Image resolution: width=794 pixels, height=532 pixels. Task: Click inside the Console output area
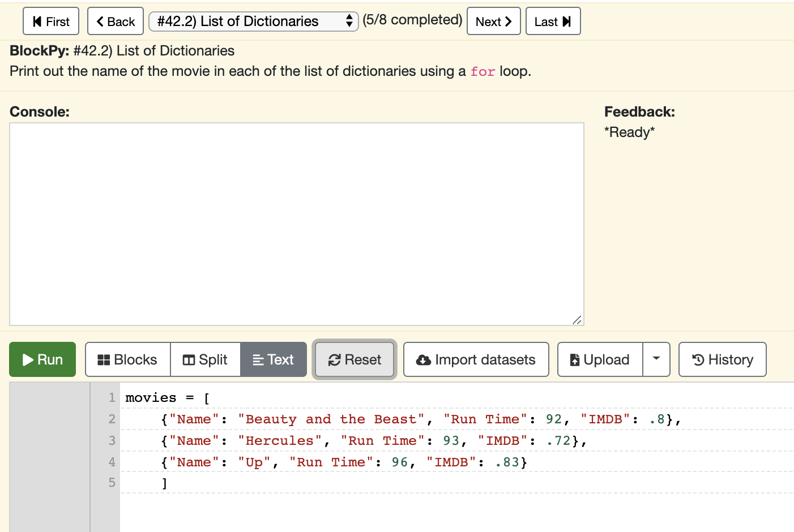click(x=297, y=224)
